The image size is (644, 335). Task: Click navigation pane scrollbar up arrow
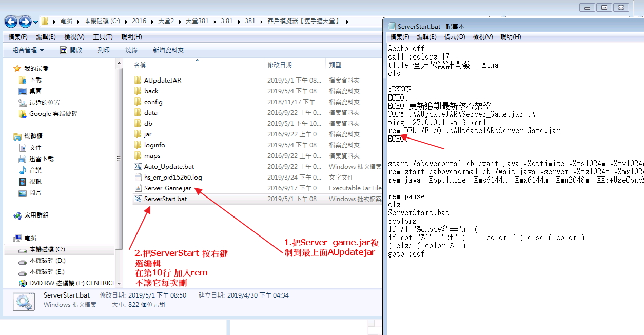click(x=120, y=62)
